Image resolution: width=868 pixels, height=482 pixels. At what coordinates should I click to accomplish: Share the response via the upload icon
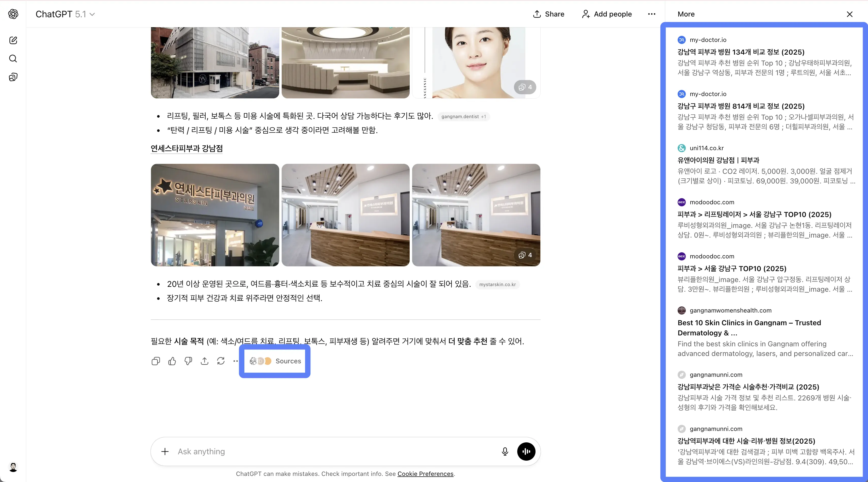pyautogui.click(x=205, y=361)
